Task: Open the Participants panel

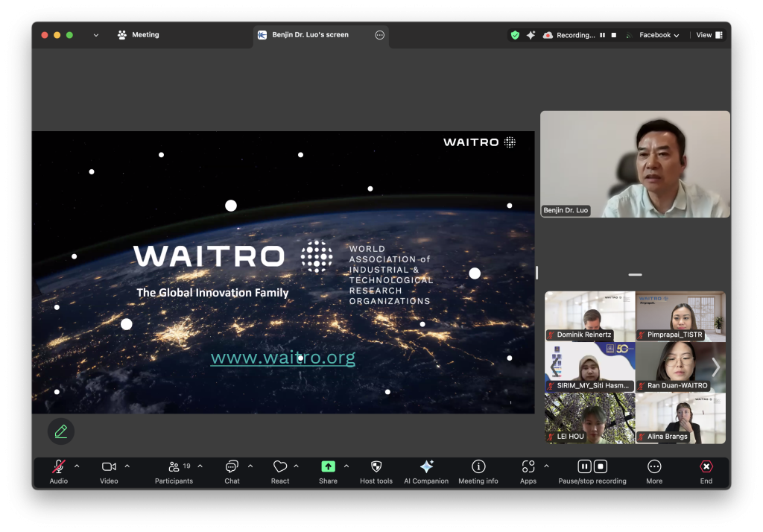Action: (x=174, y=467)
